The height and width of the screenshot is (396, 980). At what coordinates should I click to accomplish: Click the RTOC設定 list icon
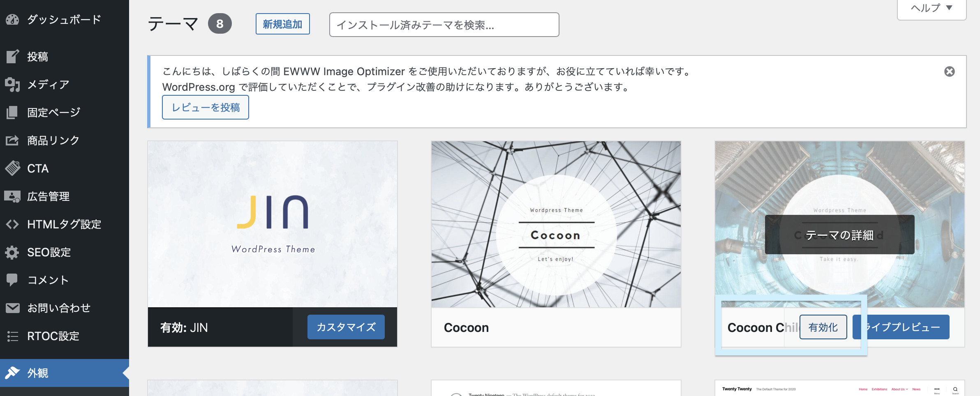click(12, 336)
